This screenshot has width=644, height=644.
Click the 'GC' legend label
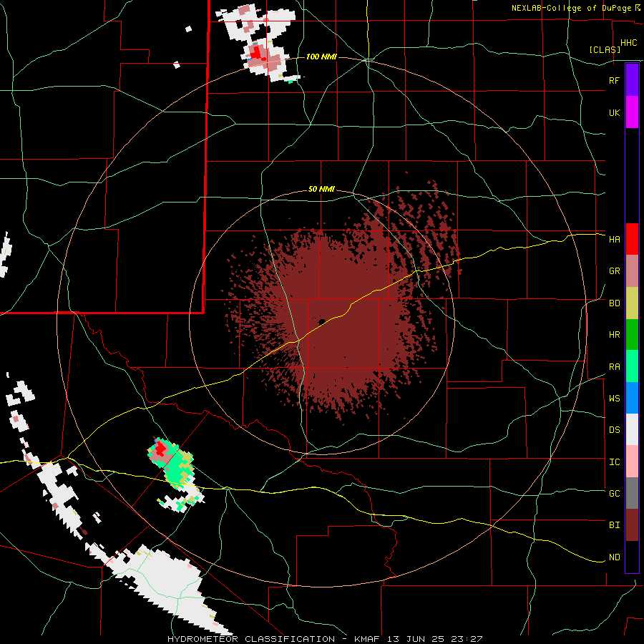pyautogui.click(x=614, y=493)
